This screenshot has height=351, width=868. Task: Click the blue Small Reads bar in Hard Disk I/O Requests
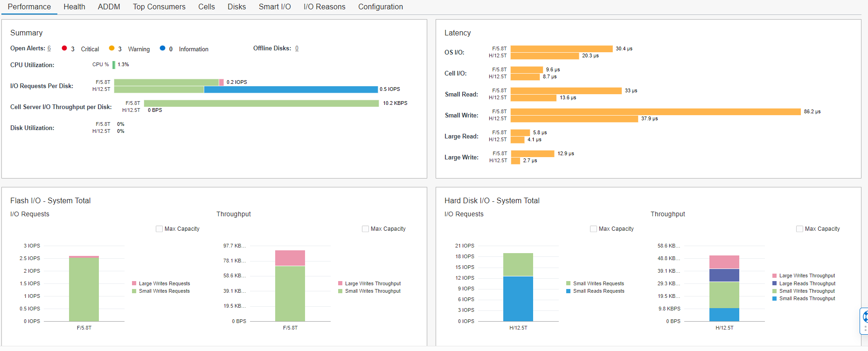point(518,298)
